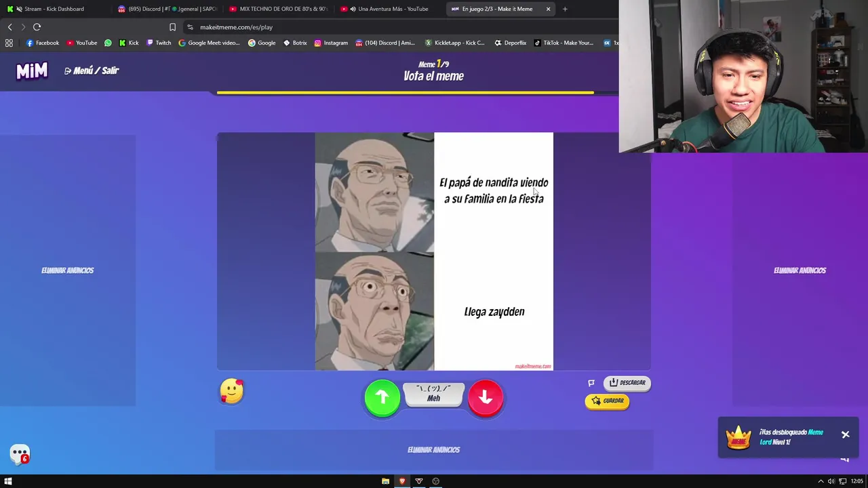868x488 pixels.
Task: Click Eliminar Anuncios on the left panel
Action: tap(67, 270)
